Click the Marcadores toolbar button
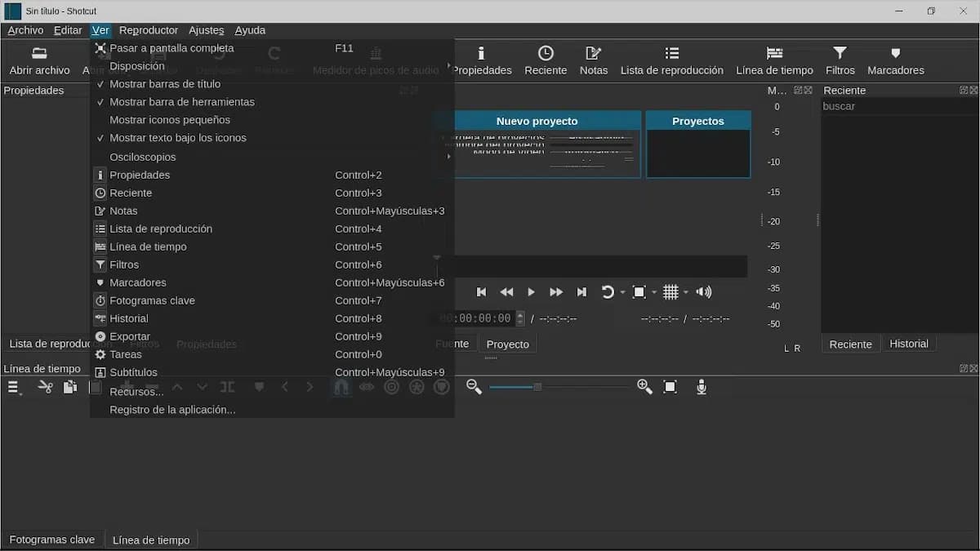Viewport: 980px width, 551px height. pyautogui.click(x=896, y=61)
